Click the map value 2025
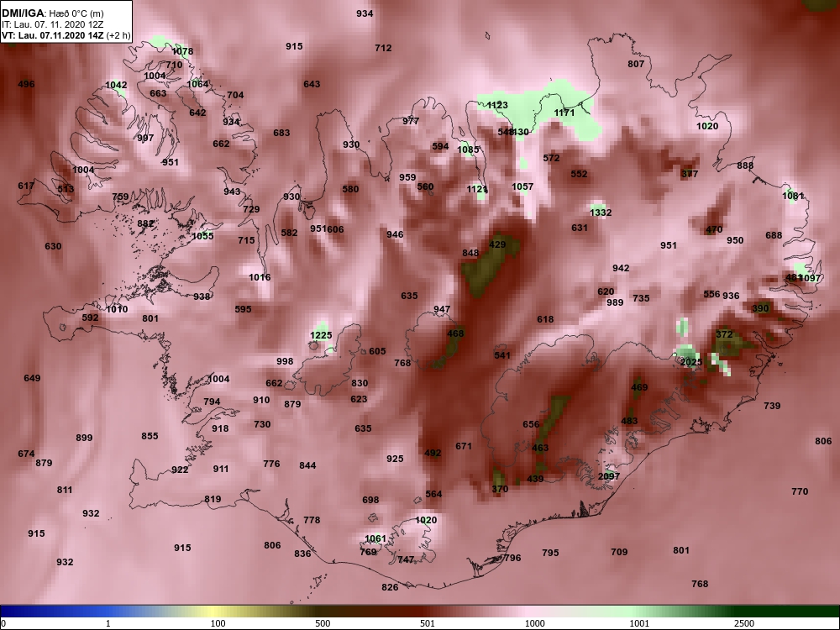 click(691, 362)
